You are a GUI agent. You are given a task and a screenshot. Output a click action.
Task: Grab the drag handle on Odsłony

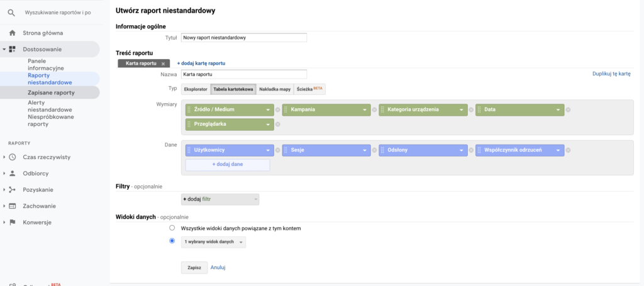383,150
